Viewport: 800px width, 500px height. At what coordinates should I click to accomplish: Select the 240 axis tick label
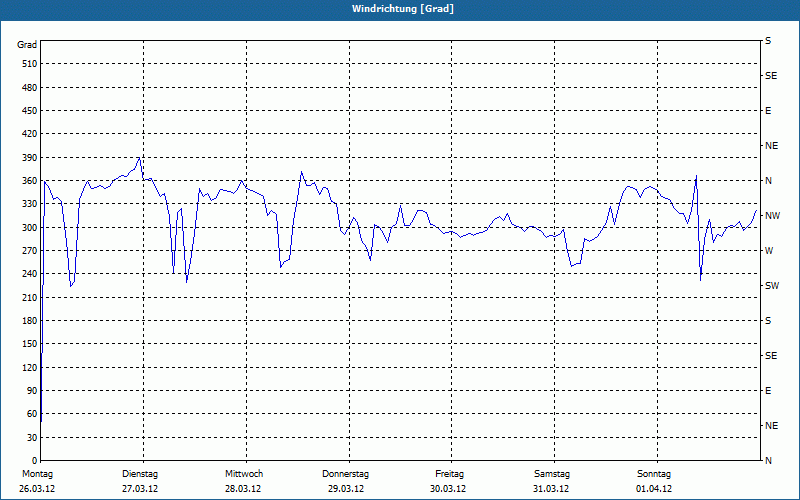click(30, 274)
